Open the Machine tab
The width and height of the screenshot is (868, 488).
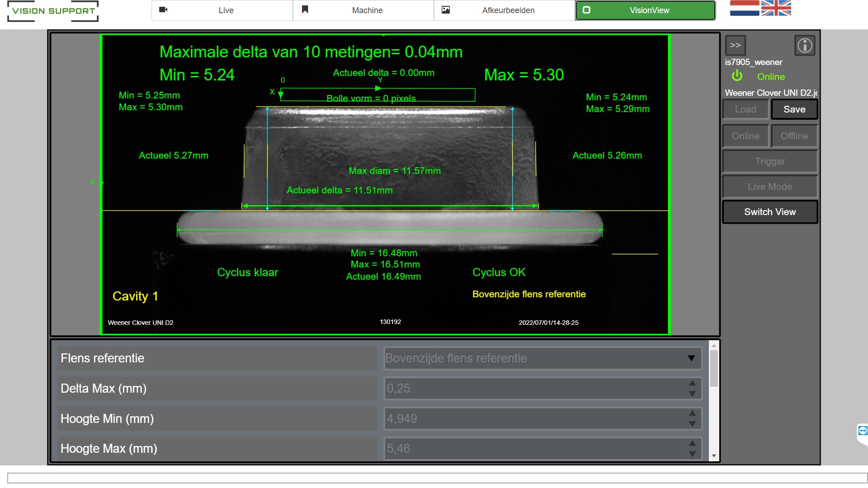[363, 10]
